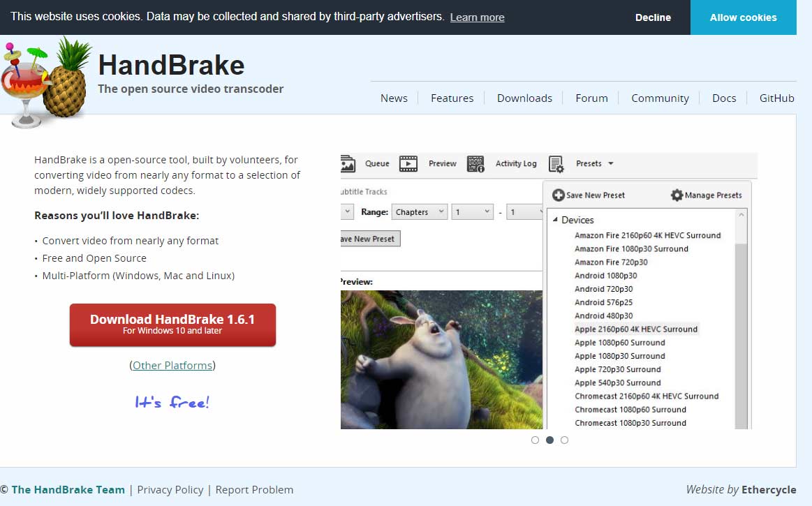Open the end chapter number dropdown
The height and width of the screenshot is (506, 812).
[524, 212]
